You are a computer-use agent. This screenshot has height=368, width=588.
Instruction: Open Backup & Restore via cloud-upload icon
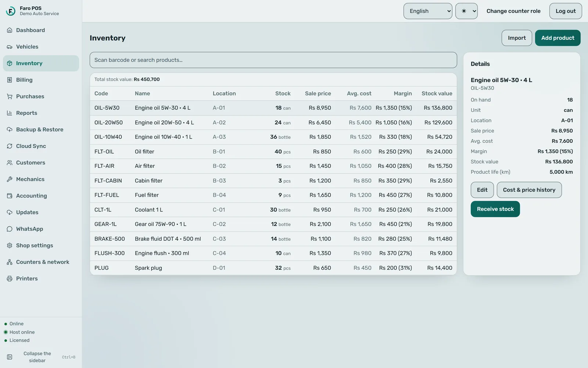pos(10,130)
